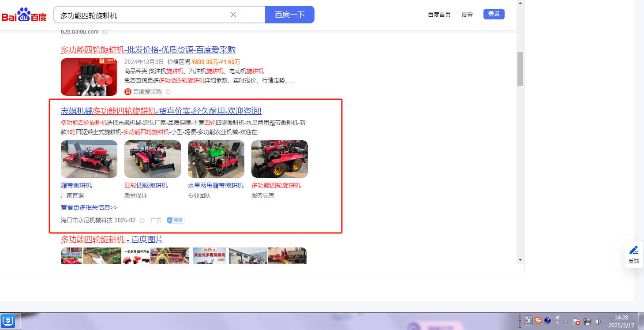The width and height of the screenshot is (644, 330).
Task: Click the 广告 ad label
Action: point(156,220)
